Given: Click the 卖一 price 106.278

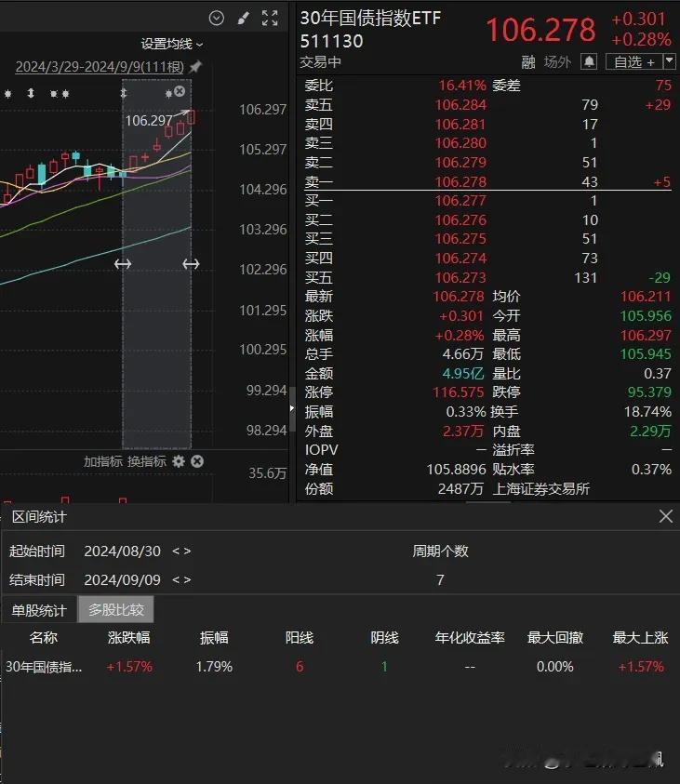Looking at the screenshot, I should pos(460,181).
